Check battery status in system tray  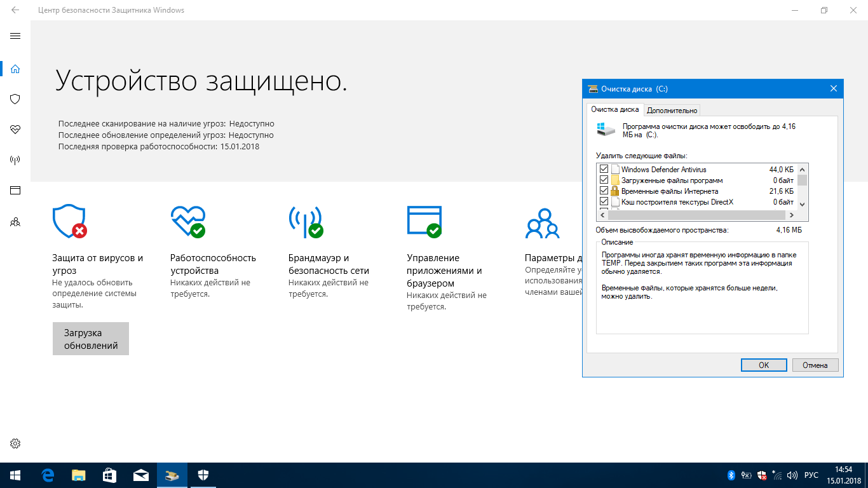coord(747,475)
